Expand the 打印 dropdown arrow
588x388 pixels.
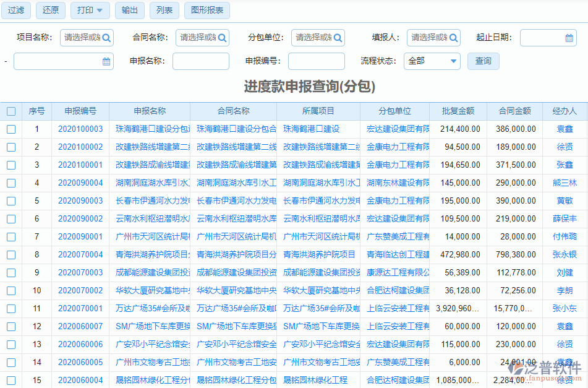(99, 11)
